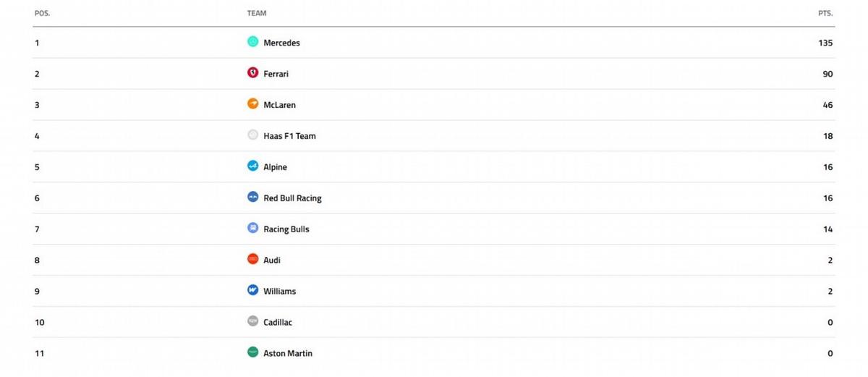Open the Haas F1 Team name link
Screen dimensions: 868x377
[289, 136]
